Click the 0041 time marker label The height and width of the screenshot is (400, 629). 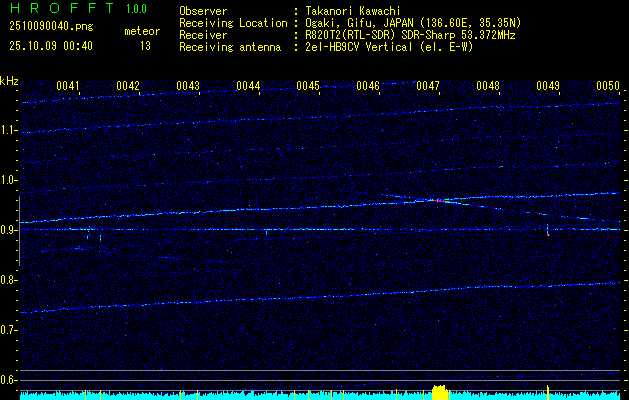68,86
